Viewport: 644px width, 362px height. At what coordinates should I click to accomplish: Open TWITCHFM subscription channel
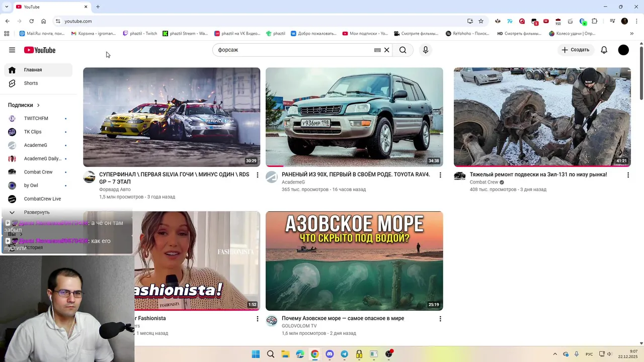point(38,118)
